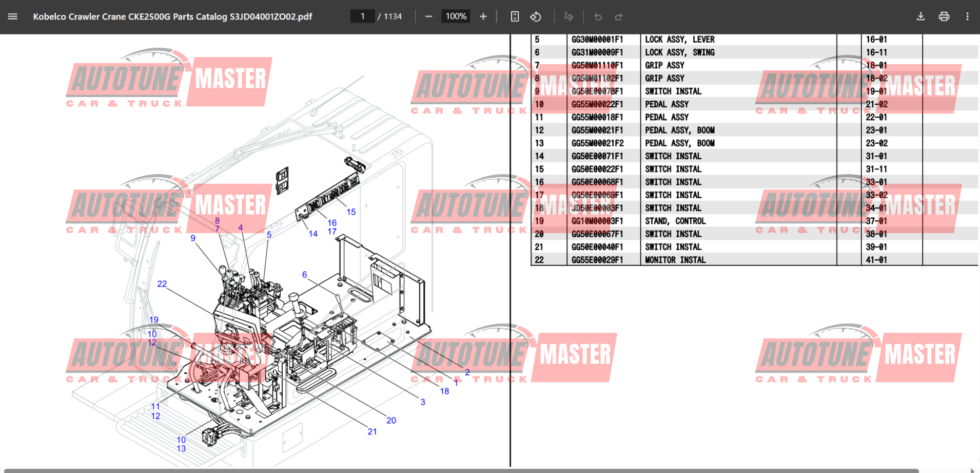Click the LOCK ASSY, SWING table entry
The width and height of the screenshot is (980, 473).
[x=679, y=52]
